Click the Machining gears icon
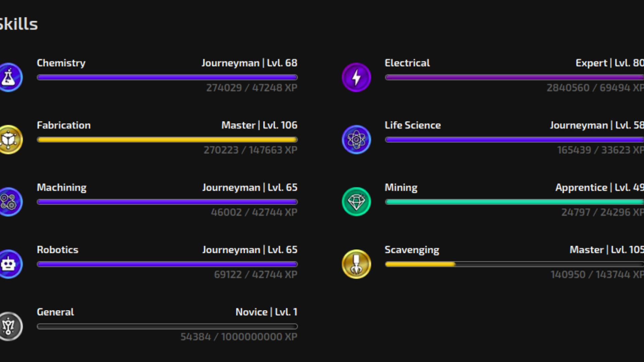Screen dimensions: 644x362 pos(9,202)
